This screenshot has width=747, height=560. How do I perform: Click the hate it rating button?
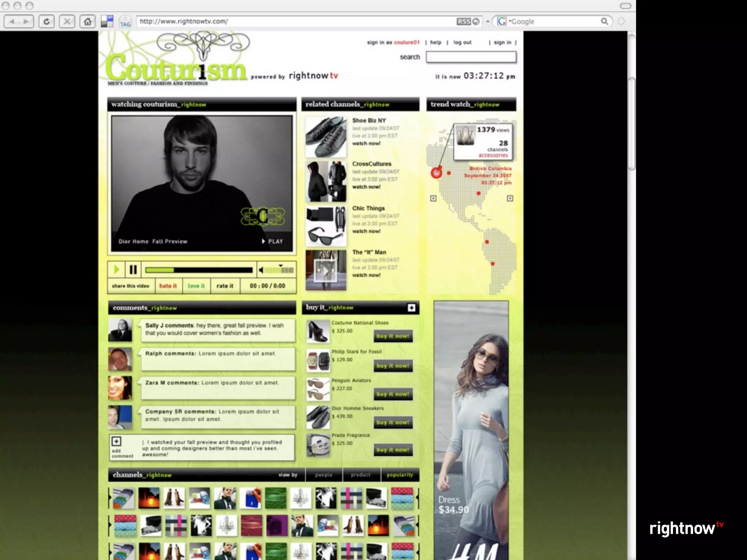pos(168,286)
